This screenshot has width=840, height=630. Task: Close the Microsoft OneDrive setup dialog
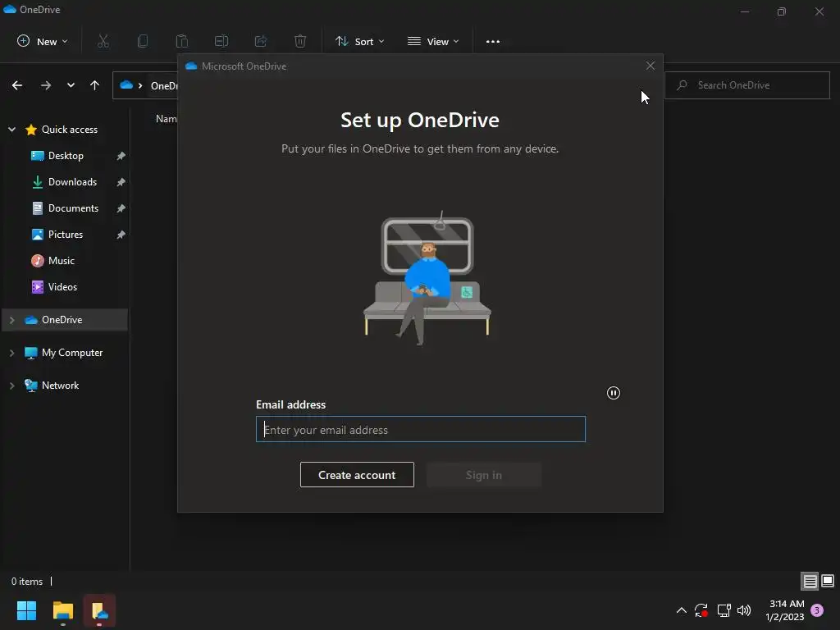click(651, 66)
